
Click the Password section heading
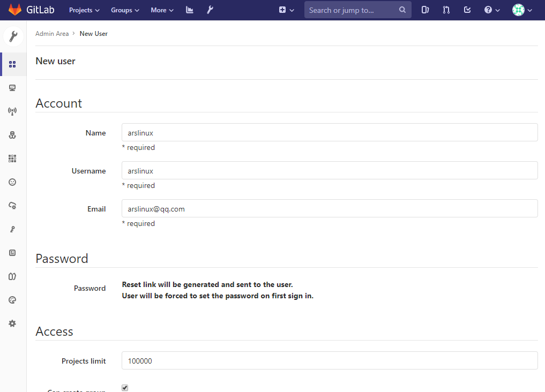(62, 259)
